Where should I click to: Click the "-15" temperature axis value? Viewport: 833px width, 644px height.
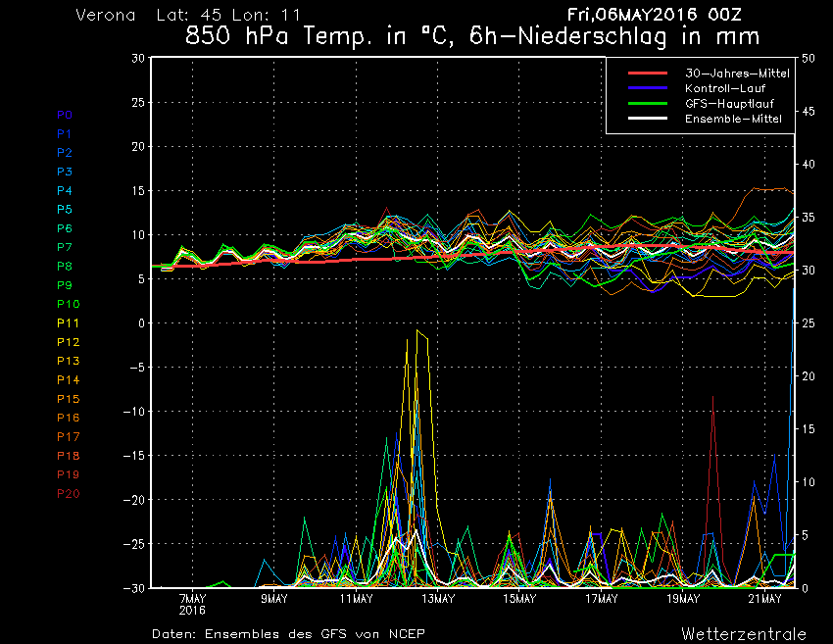(134, 456)
